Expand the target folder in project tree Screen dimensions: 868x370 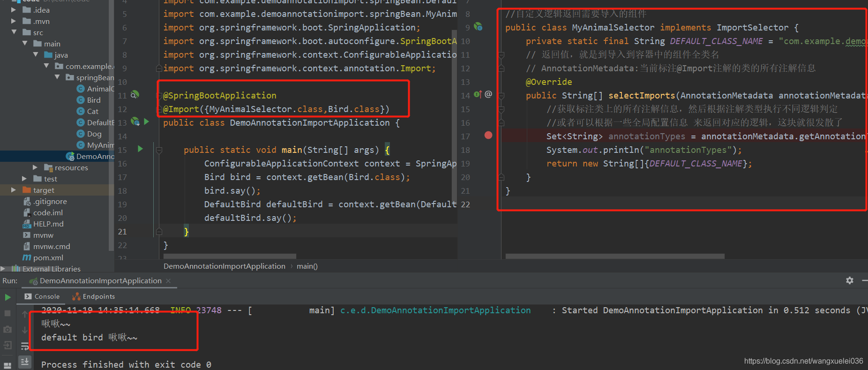[14, 190]
